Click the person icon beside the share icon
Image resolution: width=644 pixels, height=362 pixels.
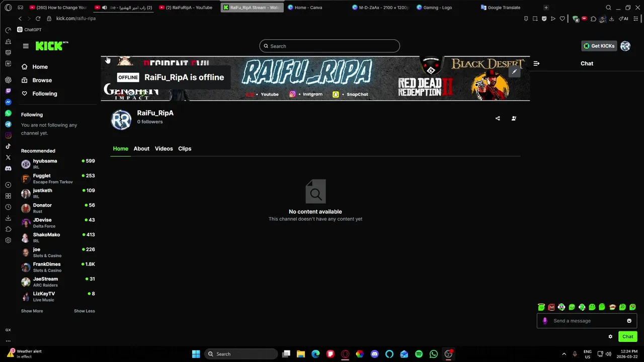[x=514, y=118]
